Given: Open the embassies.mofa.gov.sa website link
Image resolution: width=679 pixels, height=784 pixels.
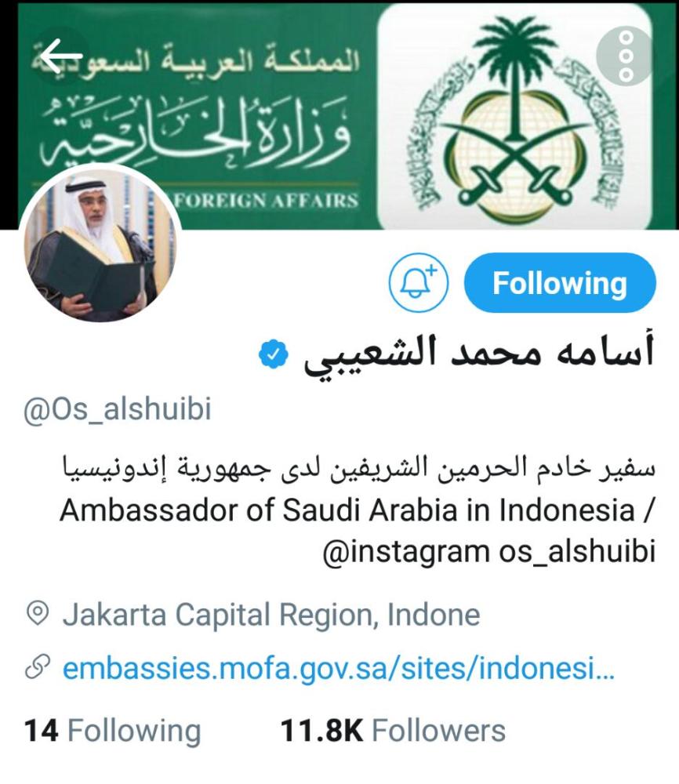Looking at the screenshot, I should coord(339,668).
